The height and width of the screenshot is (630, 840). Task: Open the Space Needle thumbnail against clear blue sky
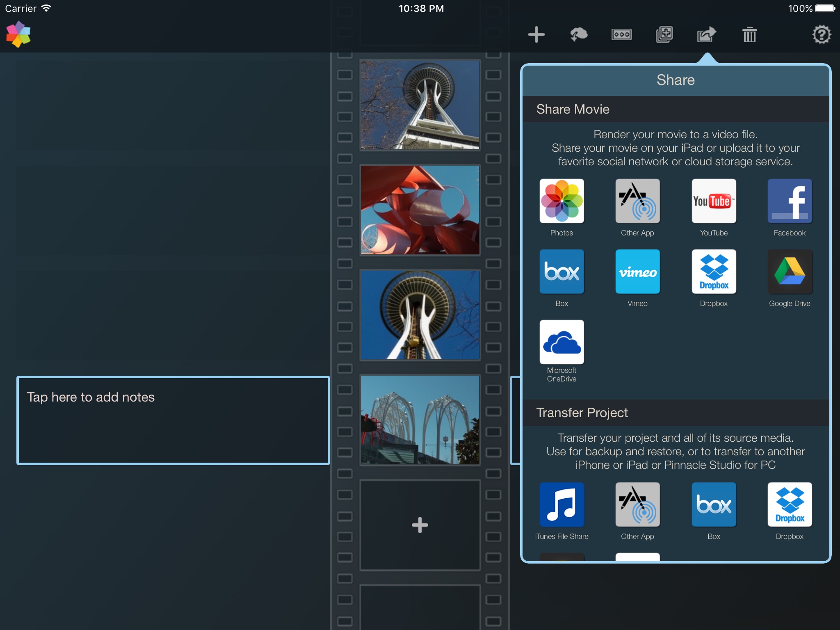click(x=420, y=315)
